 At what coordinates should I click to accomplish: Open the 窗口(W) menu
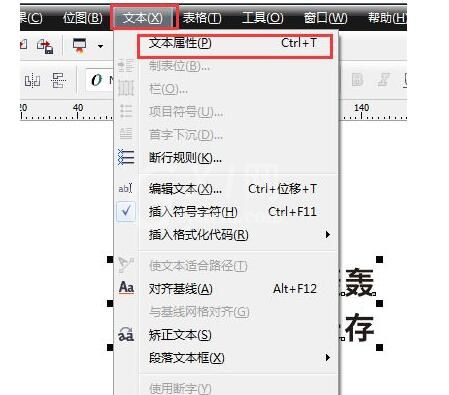pos(325,18)
